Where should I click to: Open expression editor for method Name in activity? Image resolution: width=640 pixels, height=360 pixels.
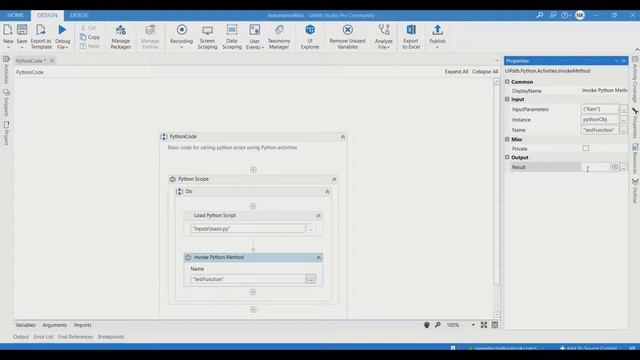point(311,279)
